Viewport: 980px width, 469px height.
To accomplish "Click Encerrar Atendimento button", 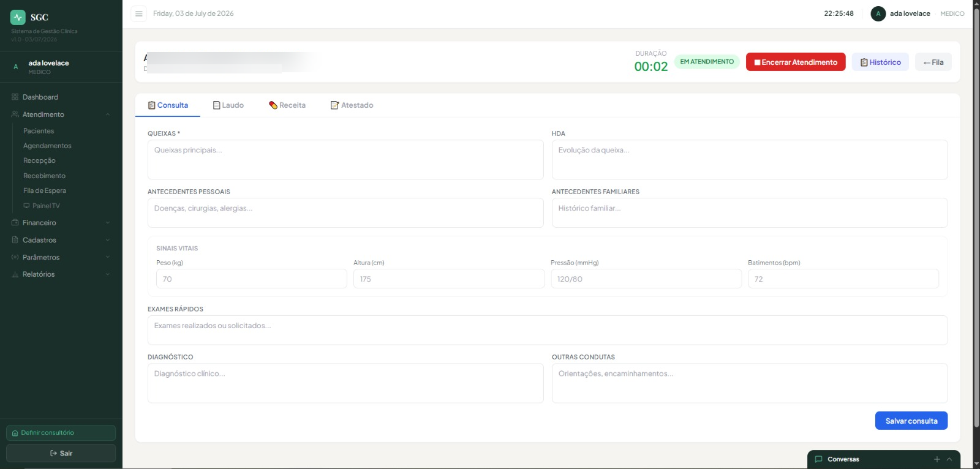I will click(796, 62).
